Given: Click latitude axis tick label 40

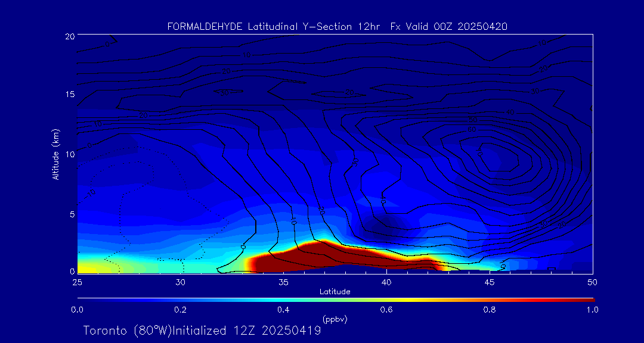Looking at the screenshot, I should pyautogui.click(x=386, y=282).
